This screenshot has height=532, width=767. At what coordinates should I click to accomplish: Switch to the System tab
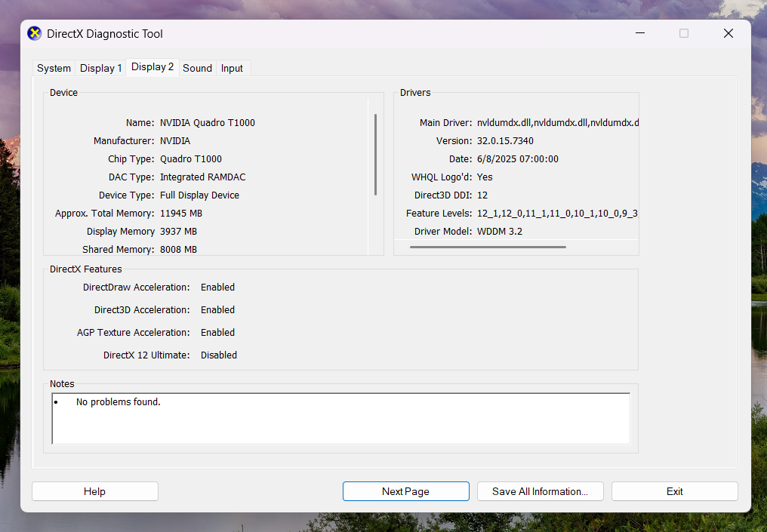(54, 68)
